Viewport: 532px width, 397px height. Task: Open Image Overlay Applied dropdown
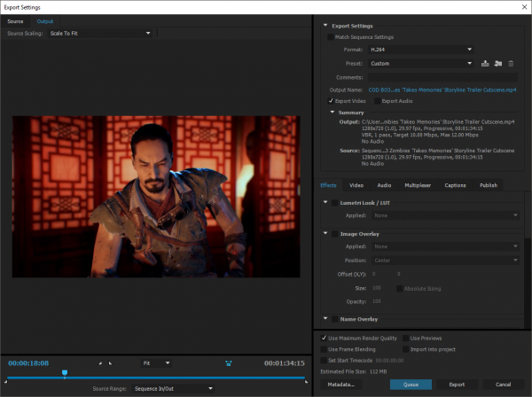pos(445,246)
